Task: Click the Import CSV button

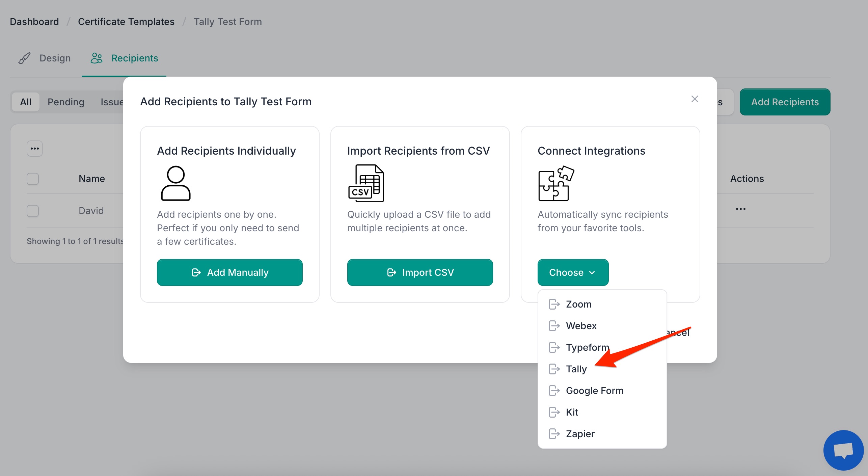Action: coord(420,272)
